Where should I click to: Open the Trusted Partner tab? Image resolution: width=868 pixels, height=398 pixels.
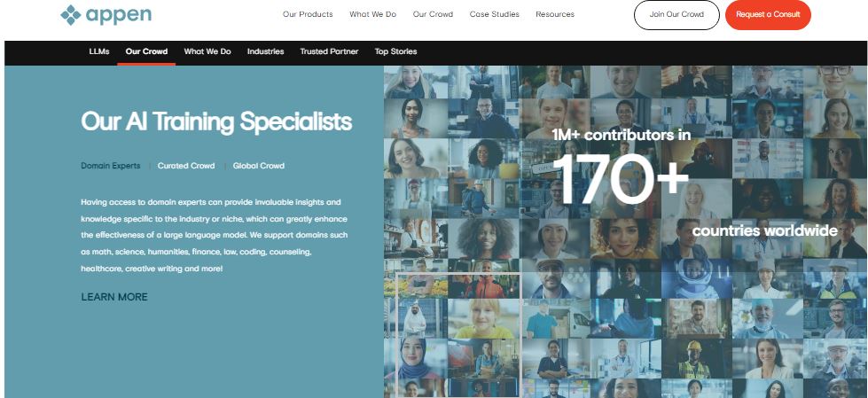[329, 51]
